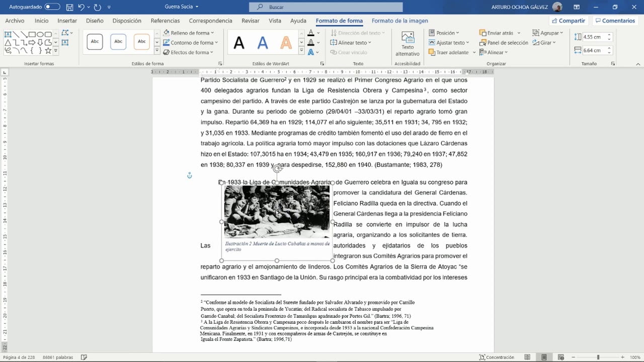Open the Guerra Sucia document title dropdown
The height and width of the screenshot is (362, 644).
182,7
